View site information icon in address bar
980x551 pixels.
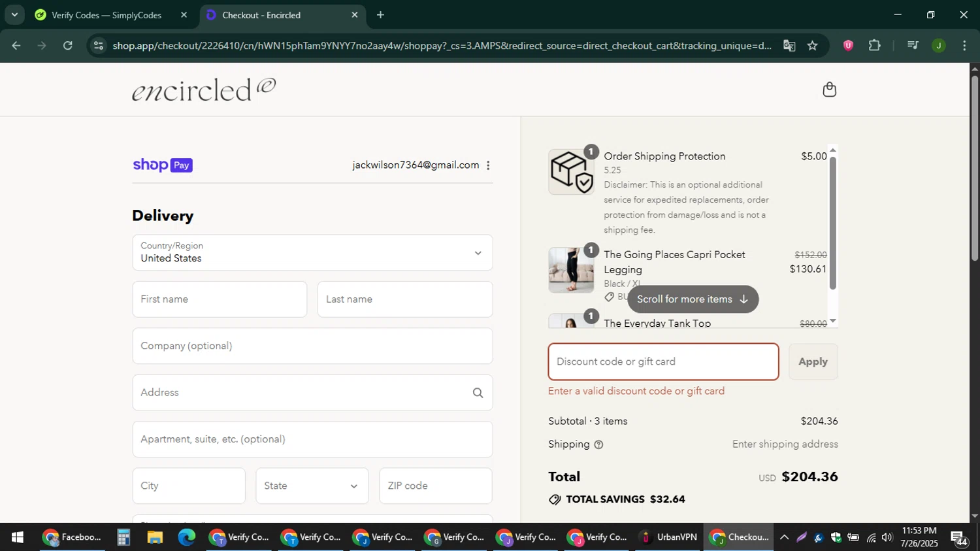(98, 46)
